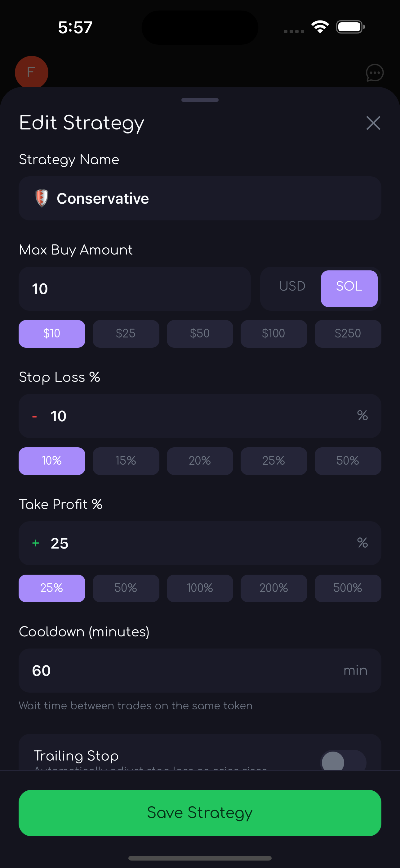This screenshot has height=868, width=400.
Task: Choose the 50% stop loss preset
Action: click(x=348, y=461)
